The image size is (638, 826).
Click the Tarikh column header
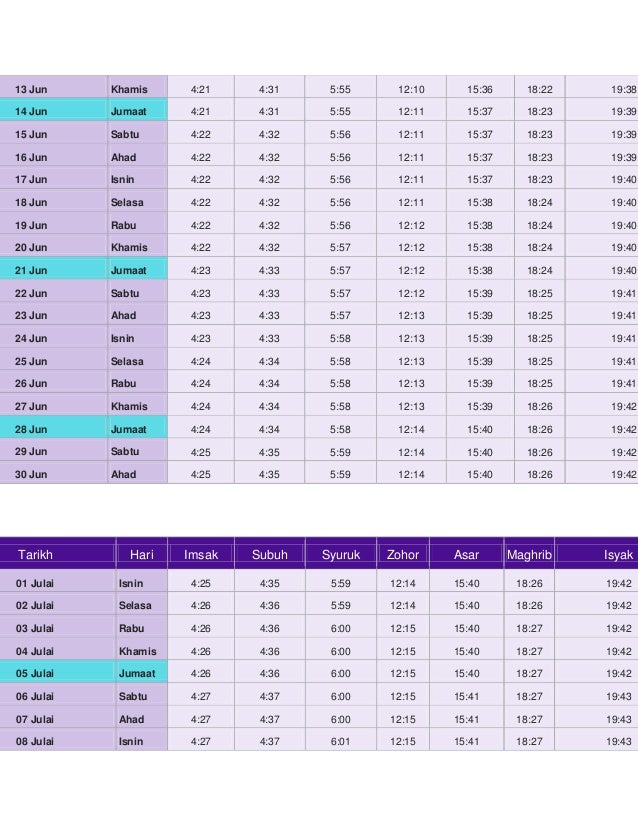click(x=57, y=554)
